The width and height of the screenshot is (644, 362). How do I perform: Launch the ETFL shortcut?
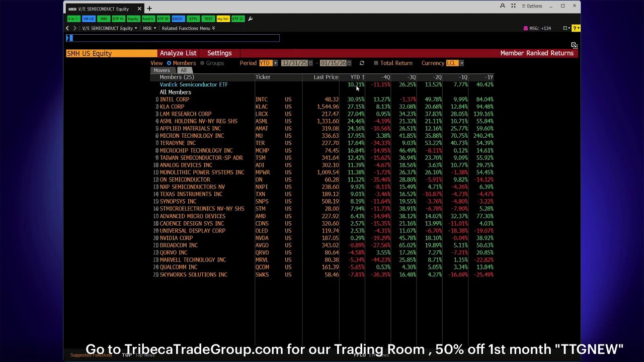point(193,19)
